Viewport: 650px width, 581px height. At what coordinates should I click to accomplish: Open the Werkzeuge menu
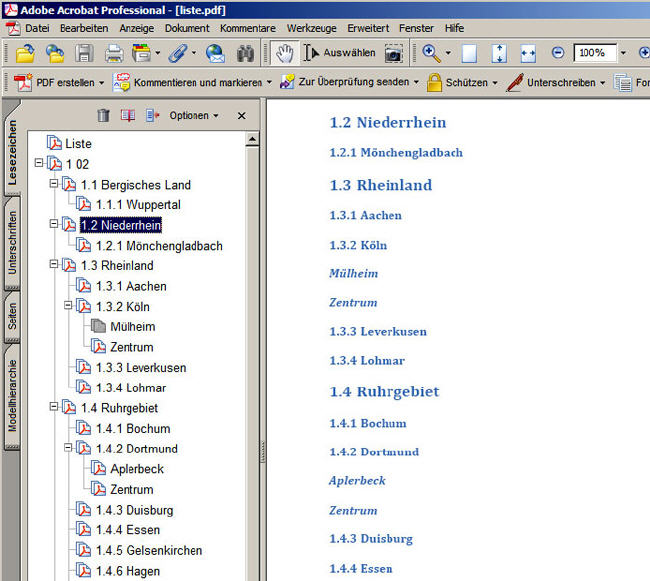click(311, 28)
